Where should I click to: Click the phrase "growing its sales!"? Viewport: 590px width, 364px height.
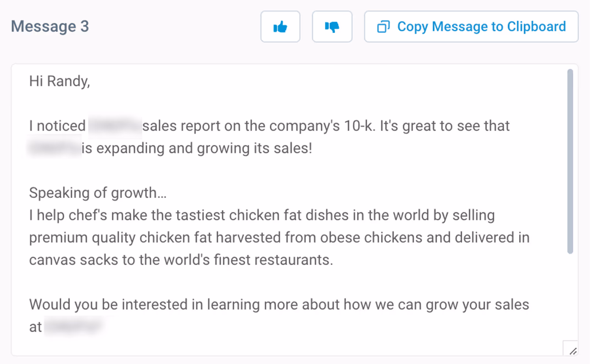point(254,148)
